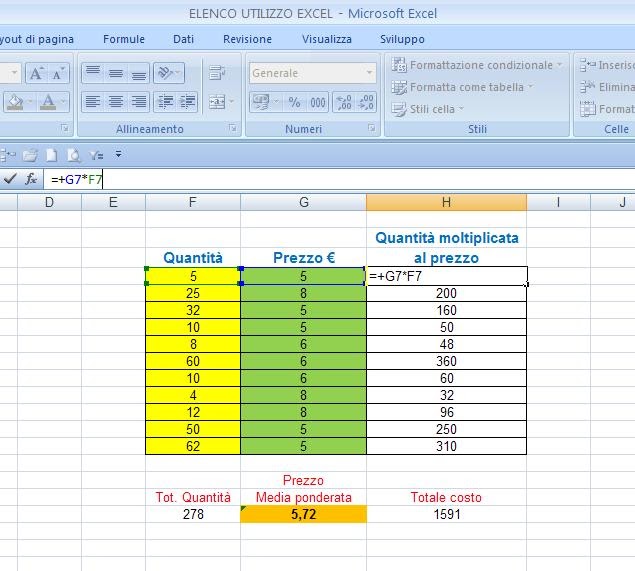Screen dimensions: 635x571
Task: Click the print preview quick access icon
Action: point(74,155)
